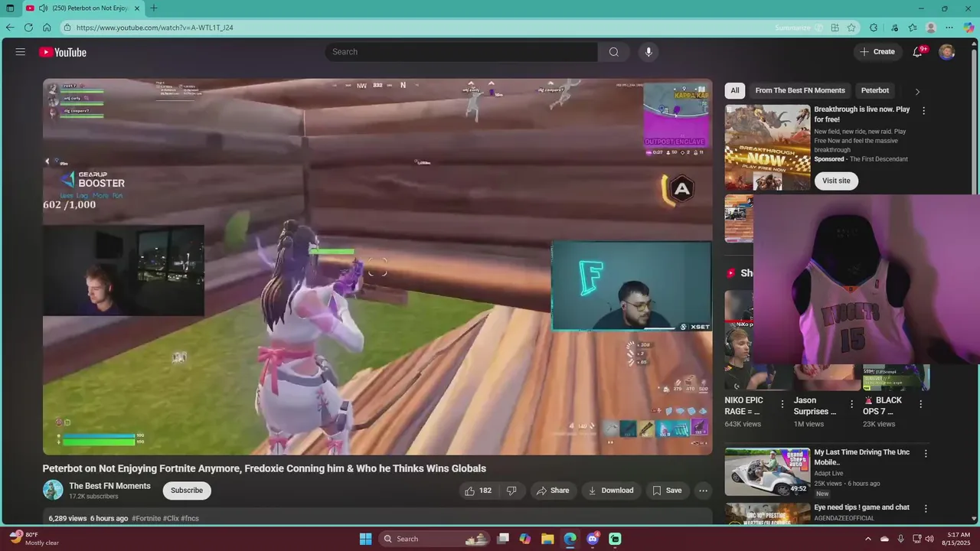The width and height of the screenshot is (980, 551).
Task: Open the Breakthrough ad thumbnail
Action: 767,147
